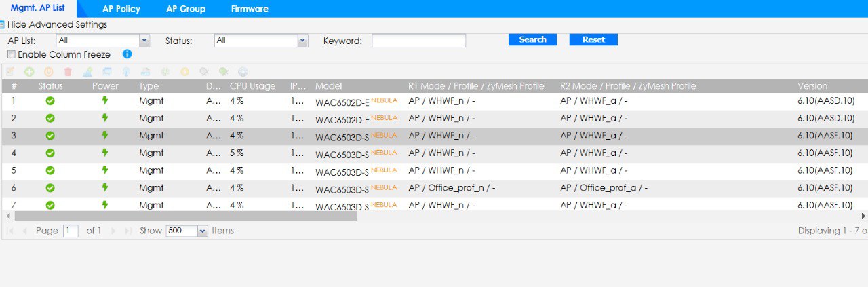Click the scroll left arrow of the table
The height and width of the screenshot is (287, 868).
(7, 216)
